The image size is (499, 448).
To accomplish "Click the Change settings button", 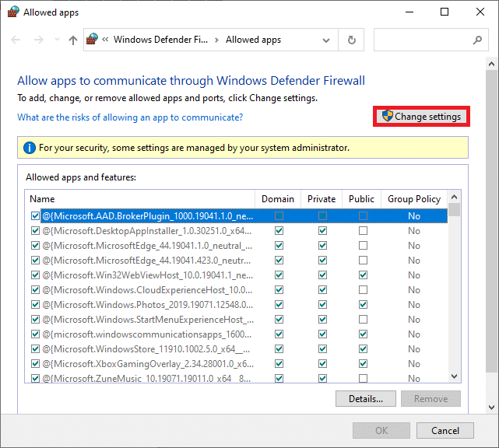I will point(421,117).
